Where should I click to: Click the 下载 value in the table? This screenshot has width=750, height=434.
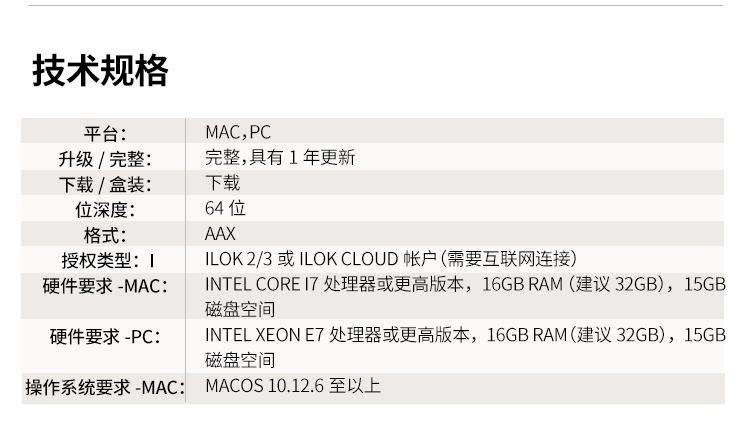pyautogui.click(x=222, y=184)
